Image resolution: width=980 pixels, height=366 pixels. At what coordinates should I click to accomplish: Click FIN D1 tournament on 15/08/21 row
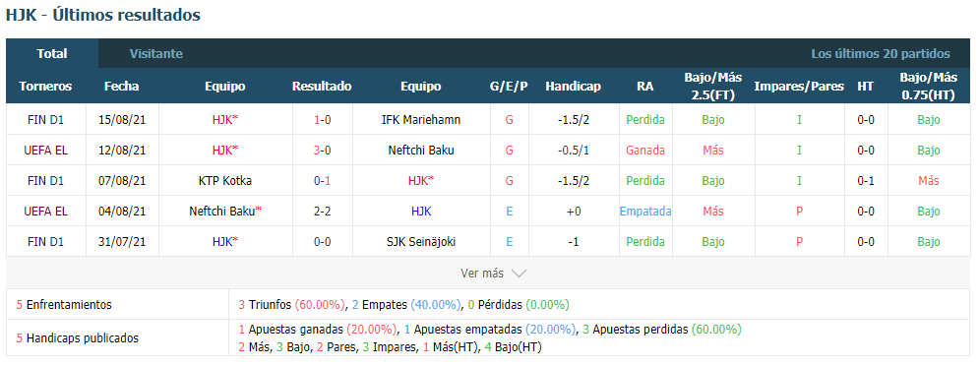coord(45,120)
